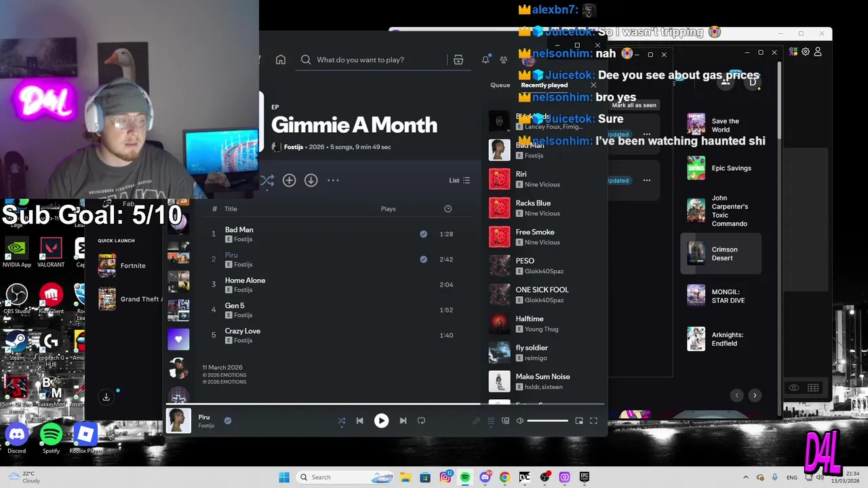
Task: Click now playing Piru album cover
Action: click(178, 420)
